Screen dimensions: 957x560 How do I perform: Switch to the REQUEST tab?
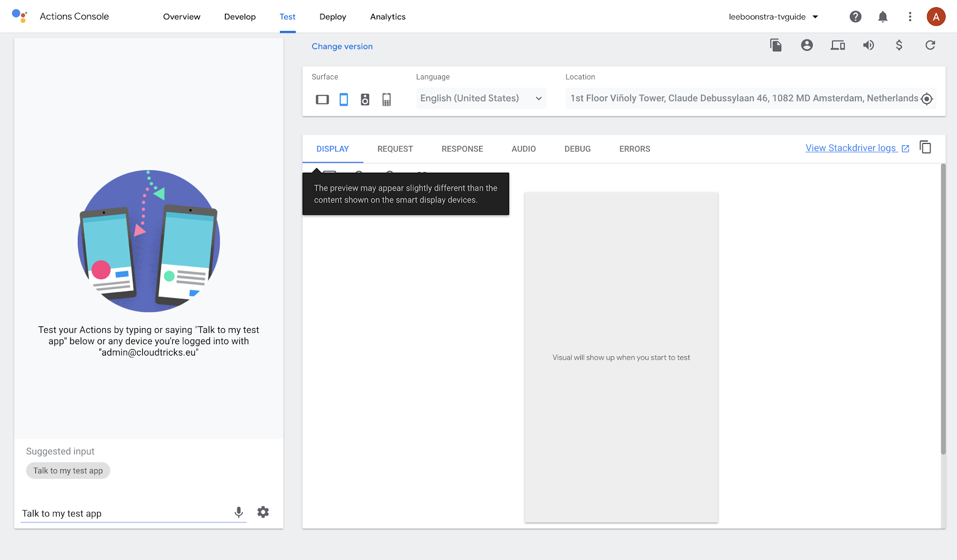(x=395, y=149)
